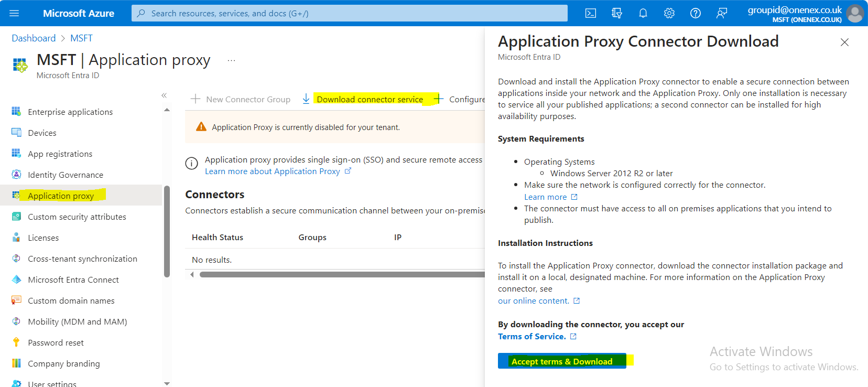The width and height of the screenshot is (868, 387).
Task: Click the App registrations icon
Action: pos(16,154)
